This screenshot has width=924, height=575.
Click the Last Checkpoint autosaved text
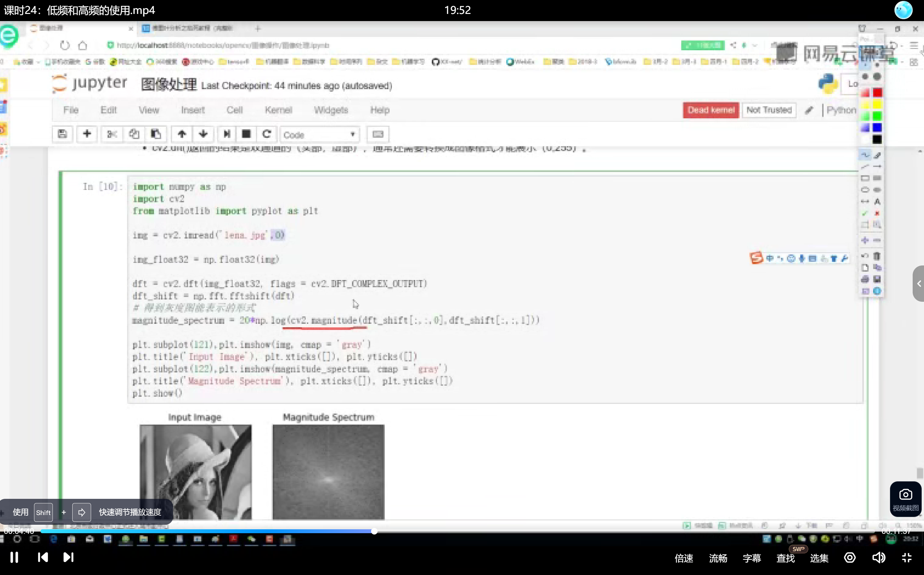(297, 86)
